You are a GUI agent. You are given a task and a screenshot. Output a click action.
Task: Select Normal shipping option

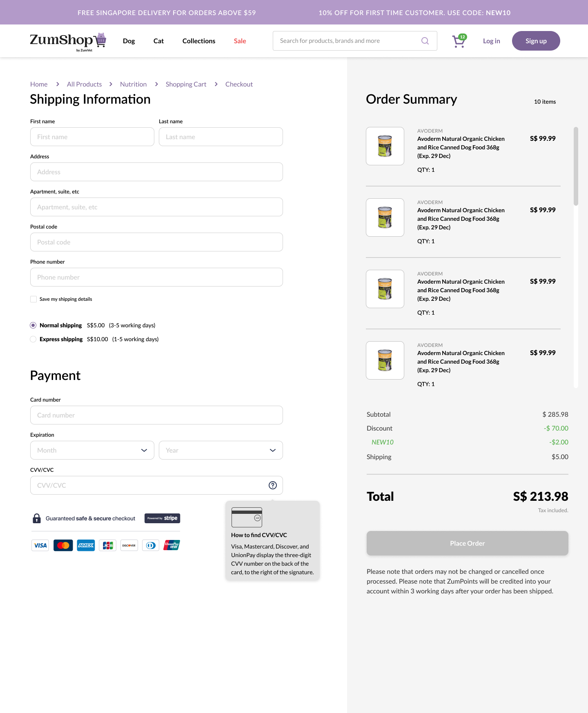click(x=33, y=325)
